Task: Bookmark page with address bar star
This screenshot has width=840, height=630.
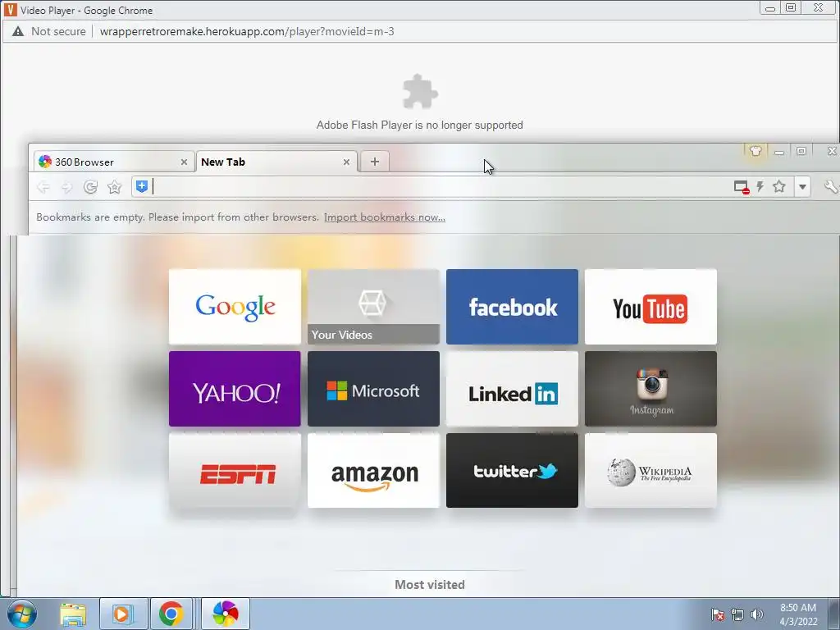Action: point(779,186)
